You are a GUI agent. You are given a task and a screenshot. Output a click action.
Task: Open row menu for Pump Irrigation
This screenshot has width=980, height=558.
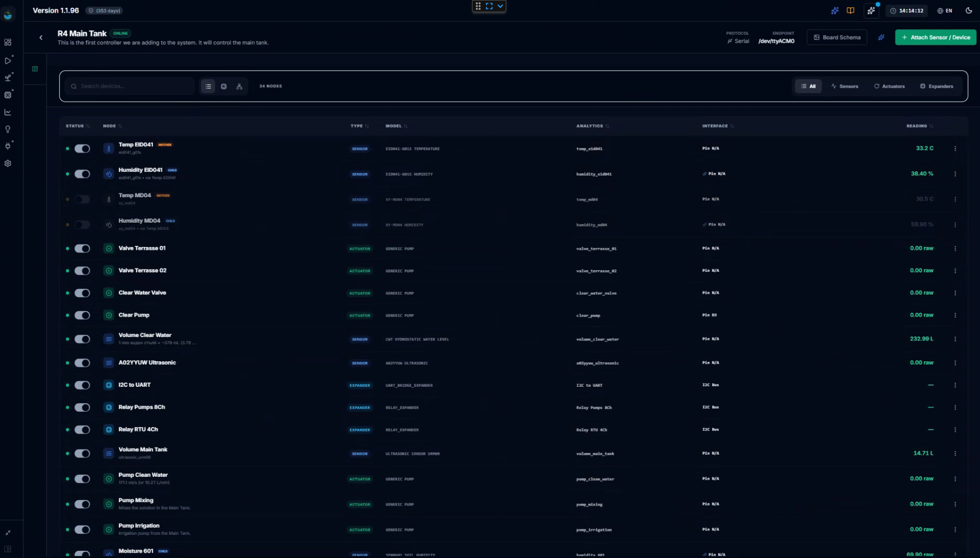(x=955, y=530)
